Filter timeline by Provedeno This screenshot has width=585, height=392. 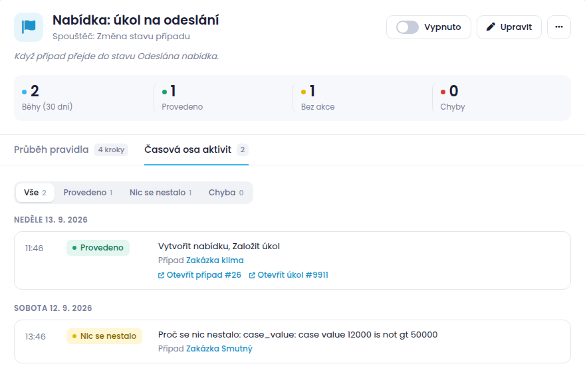coord(88,193)
